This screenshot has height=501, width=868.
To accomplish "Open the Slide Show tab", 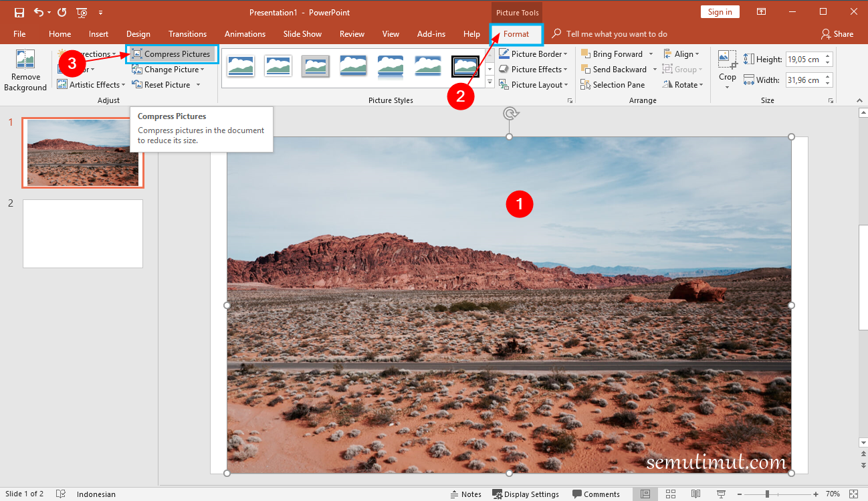I will [x=302, y=34].
